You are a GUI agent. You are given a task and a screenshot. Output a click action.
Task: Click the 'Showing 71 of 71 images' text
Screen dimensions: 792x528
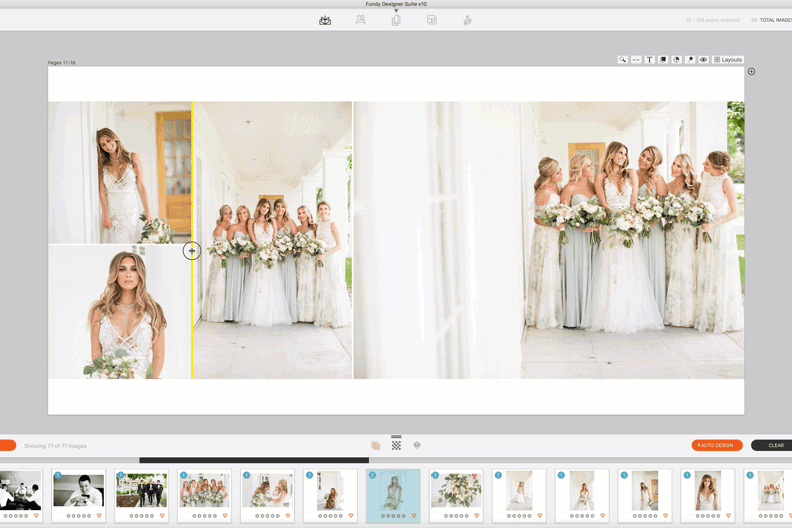[x=56, y=446]
